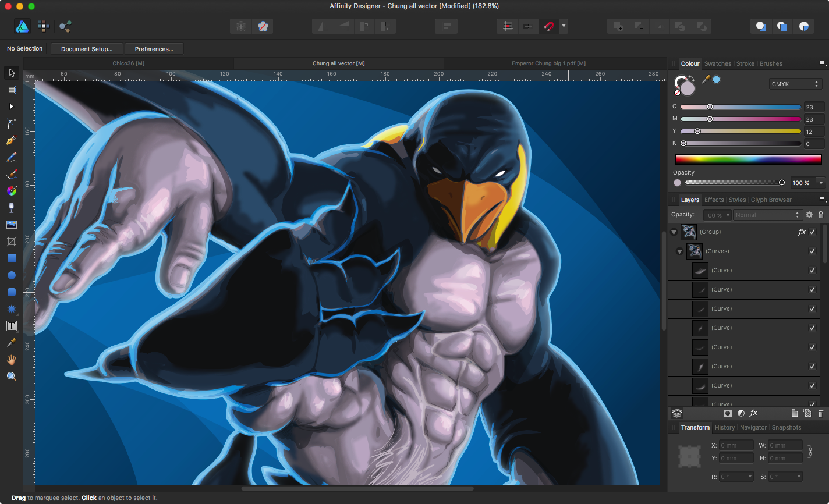Select the Node tool
This screenshot has height=504, width=829.
11,107
